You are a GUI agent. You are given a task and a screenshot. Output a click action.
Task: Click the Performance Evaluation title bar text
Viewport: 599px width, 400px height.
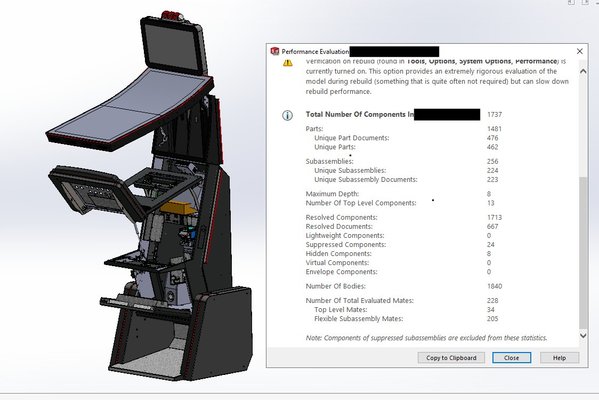315,52
